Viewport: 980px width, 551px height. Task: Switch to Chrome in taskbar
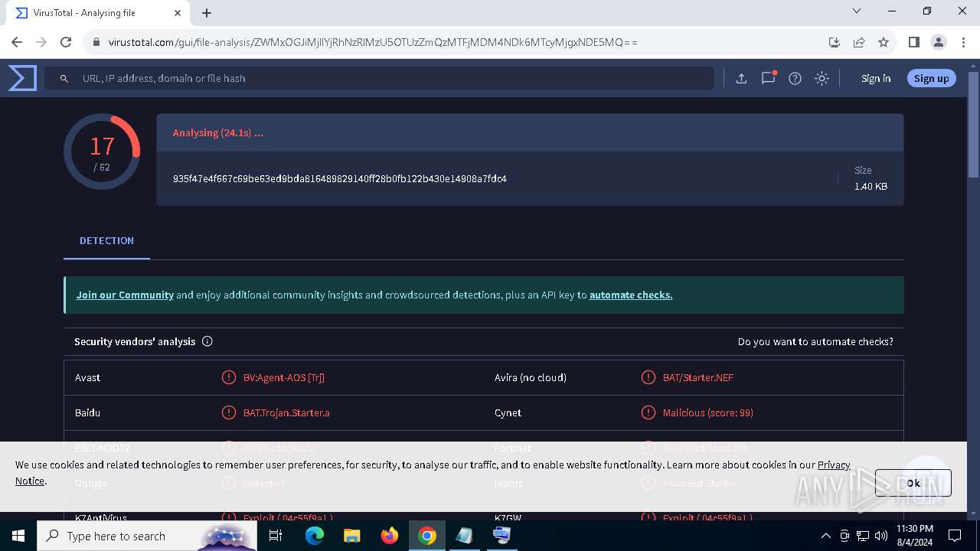coord(427,536)
